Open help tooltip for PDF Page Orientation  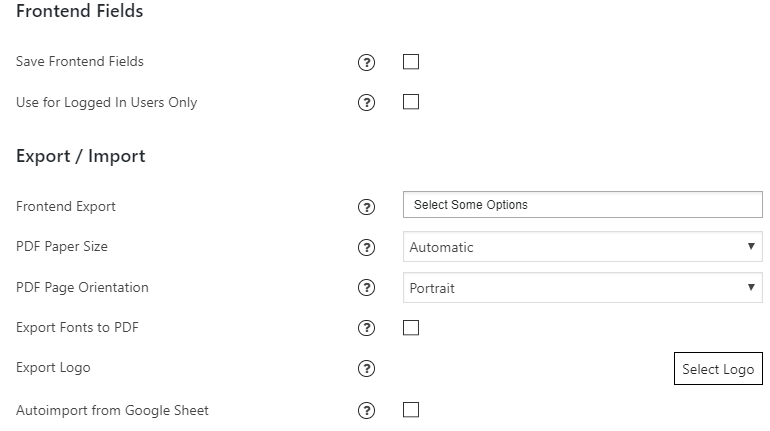coord(366,288)
